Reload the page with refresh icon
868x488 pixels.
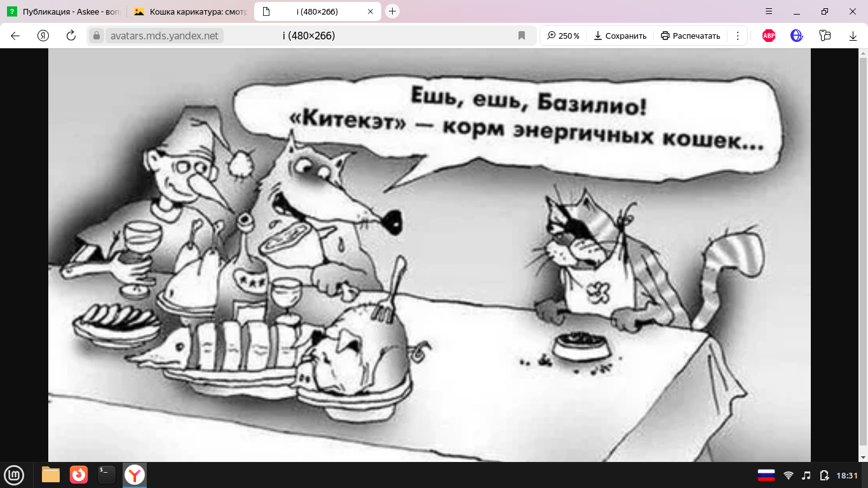pos(71,36)
